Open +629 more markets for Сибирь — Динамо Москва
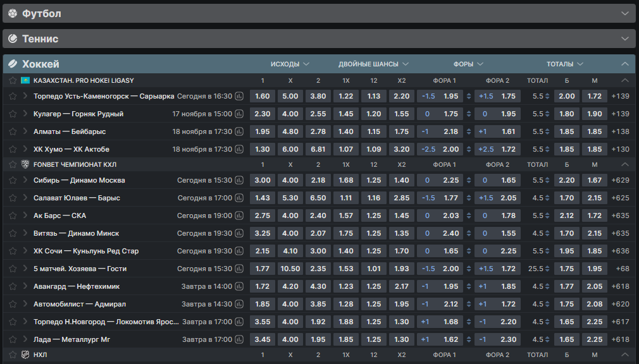 point(620,180)
